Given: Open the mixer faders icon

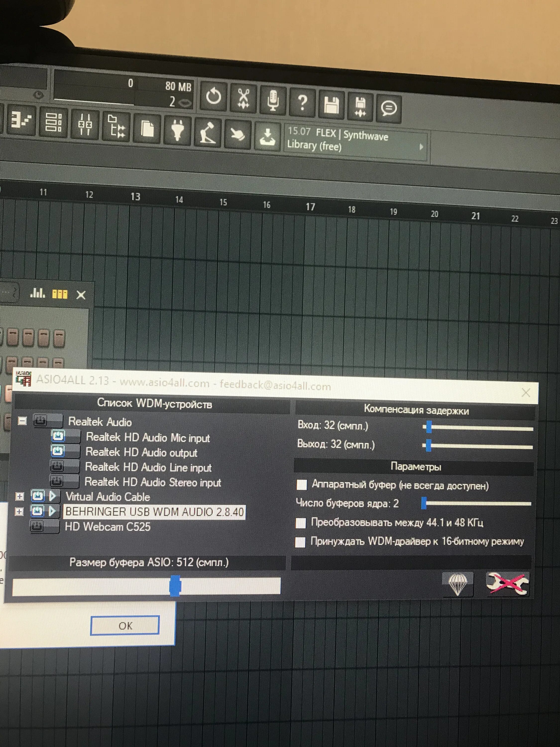Looking at the screenshot, I should [85, 124].
